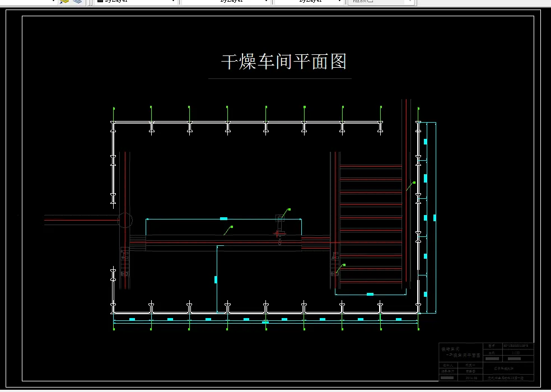Select the Layer Previous icon on the toolbar
The height and width of the screenshot is (392, 551).
tap(76, 2)
